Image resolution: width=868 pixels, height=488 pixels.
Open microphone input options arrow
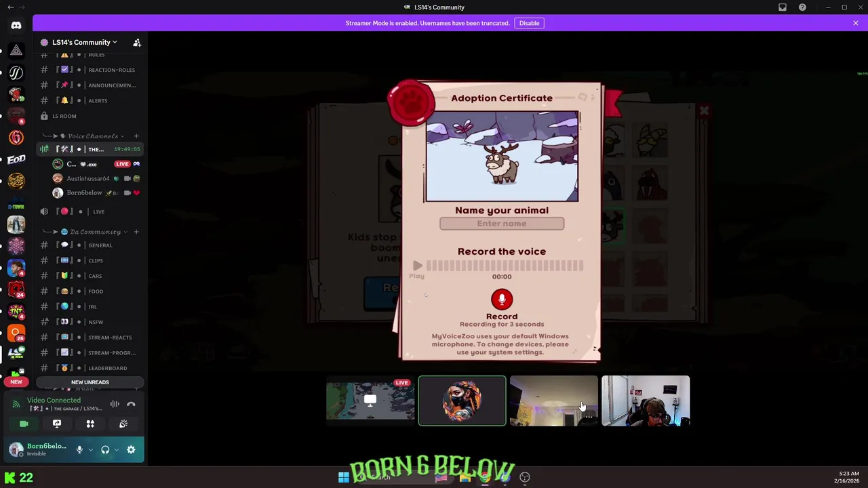90,449
